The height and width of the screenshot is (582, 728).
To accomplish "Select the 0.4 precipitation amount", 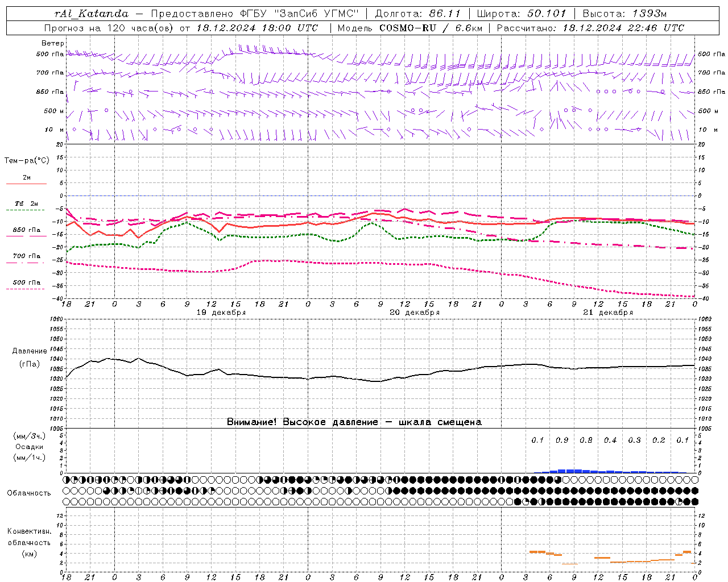I will coord(610,440).
